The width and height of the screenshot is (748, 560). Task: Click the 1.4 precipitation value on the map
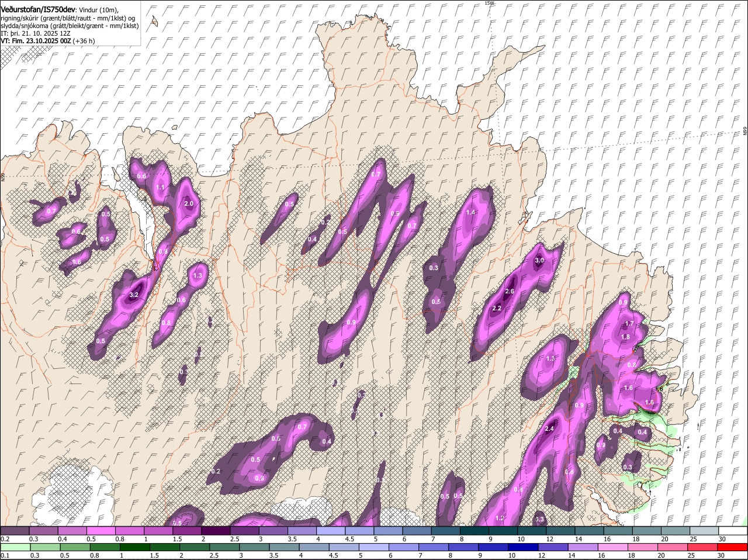pyautogui.click(x=471, y=212)
